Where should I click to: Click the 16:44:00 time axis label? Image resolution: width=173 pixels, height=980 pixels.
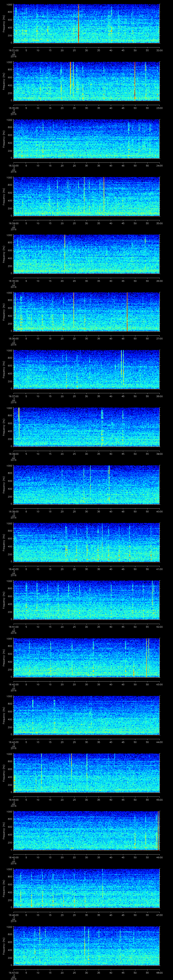[14, 800]
